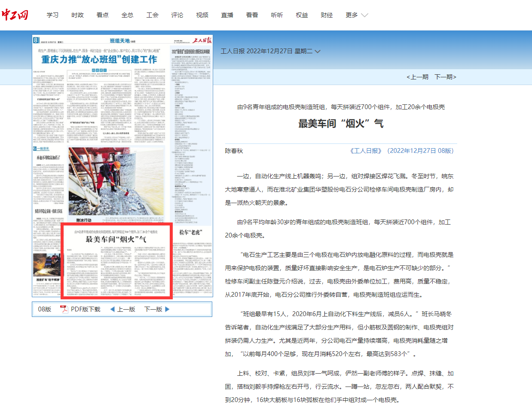The width and height of the screenshot is (532, 408).
Task: Click the PDF版下载 link
Action: 85,309
